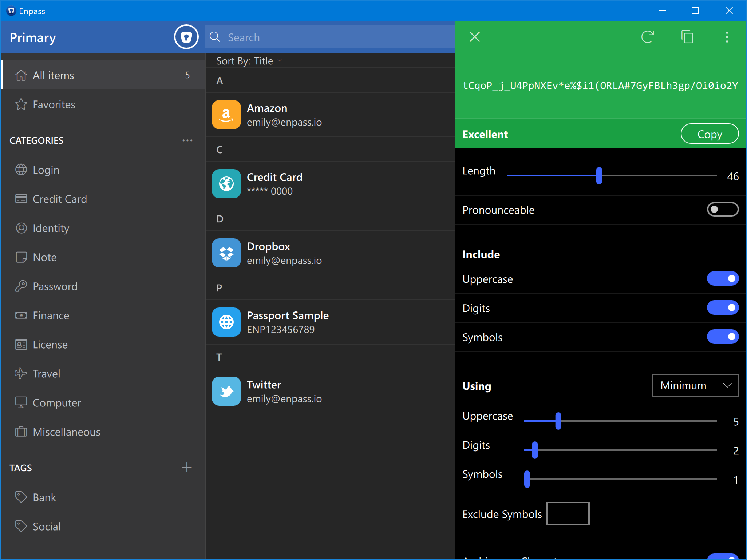Select the Password category

103,286
